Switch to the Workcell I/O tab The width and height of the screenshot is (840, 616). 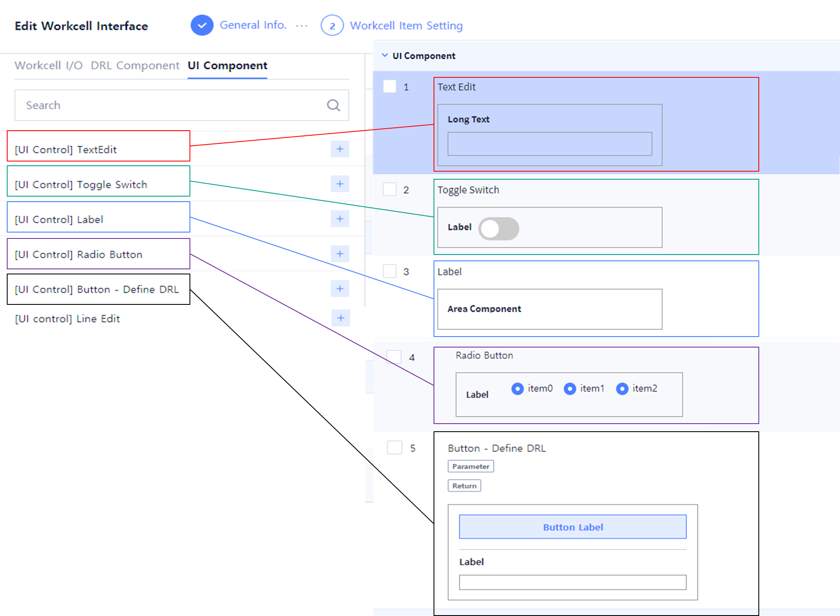[x=49, y=66]
